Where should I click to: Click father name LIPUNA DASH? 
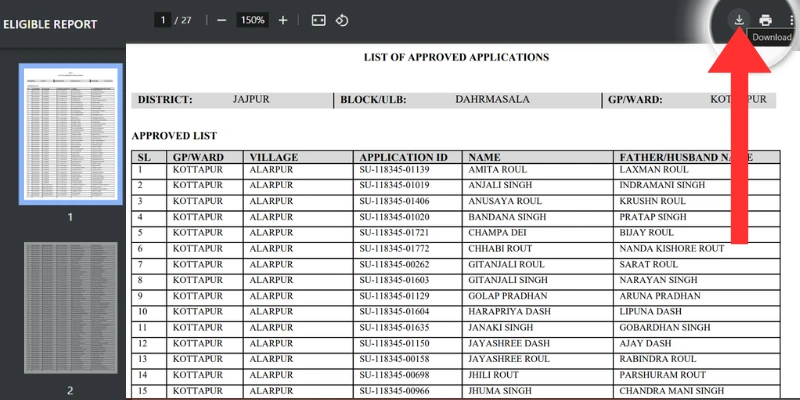tap(651, 312)
